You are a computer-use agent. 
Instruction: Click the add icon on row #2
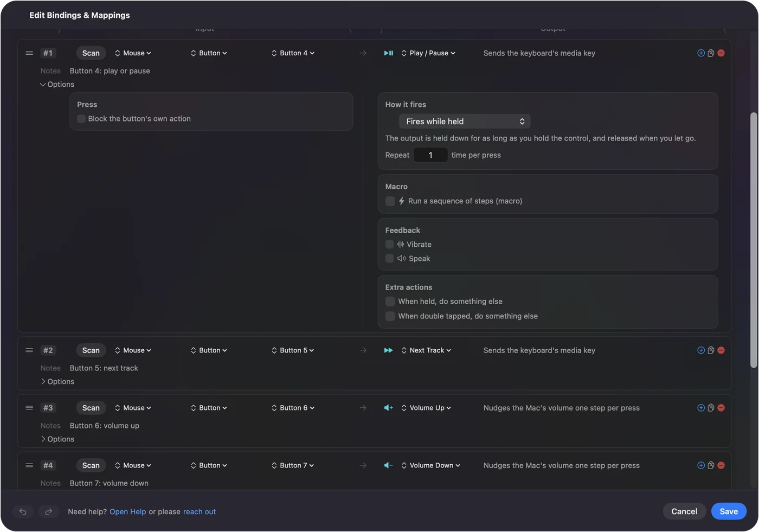701,350
